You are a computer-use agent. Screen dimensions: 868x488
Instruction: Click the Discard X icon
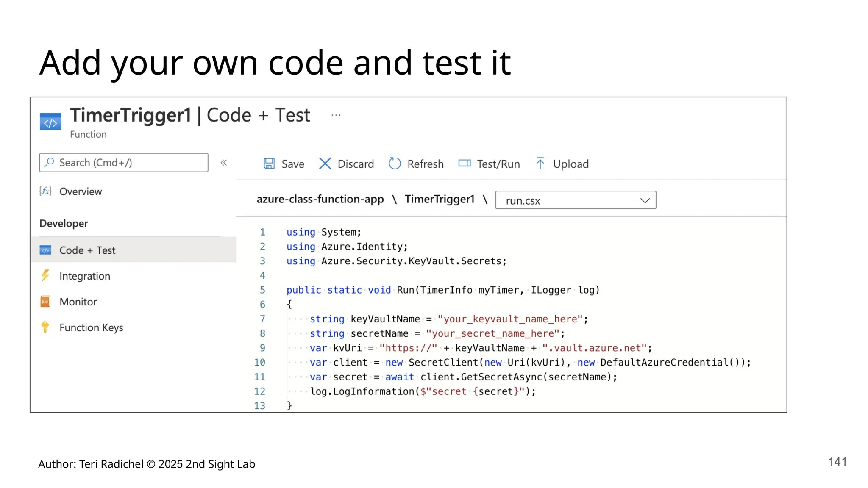coord(325,164)
